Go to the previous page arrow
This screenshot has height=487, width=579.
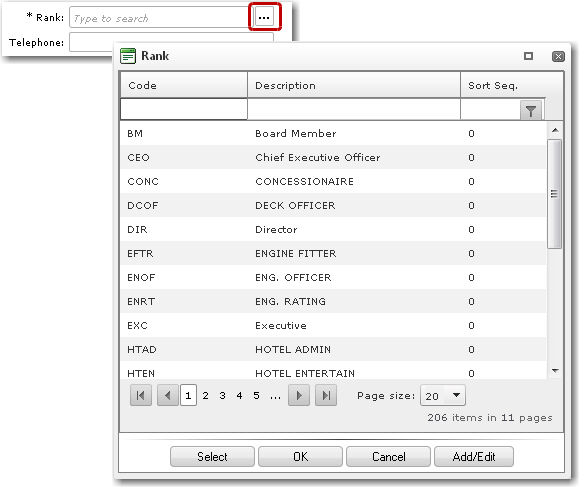point(168,395)
